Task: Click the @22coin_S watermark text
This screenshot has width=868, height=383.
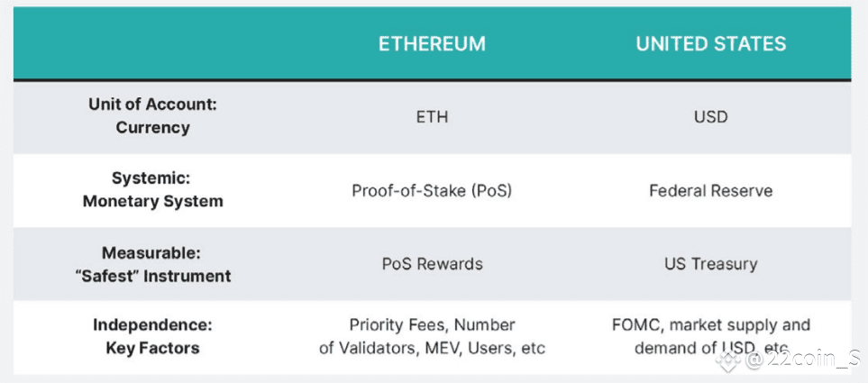Action: click(802, 360)
